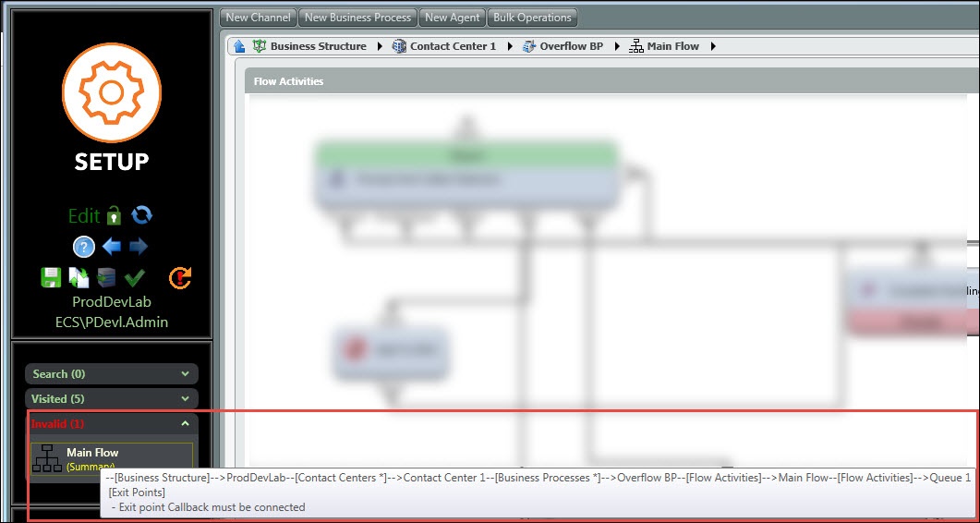
Task: Click the New Business Process button
Action: click(x=357, y=18)
